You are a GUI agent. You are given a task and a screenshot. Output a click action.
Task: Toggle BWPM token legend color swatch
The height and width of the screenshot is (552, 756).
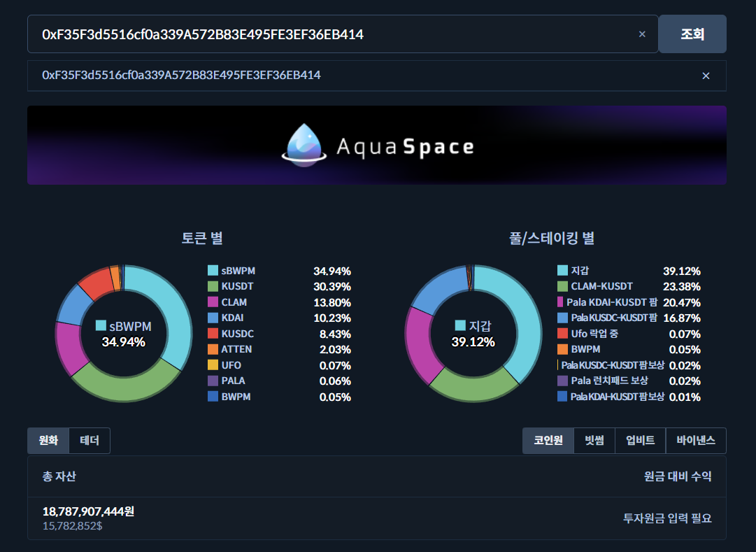tap(213, 397)
